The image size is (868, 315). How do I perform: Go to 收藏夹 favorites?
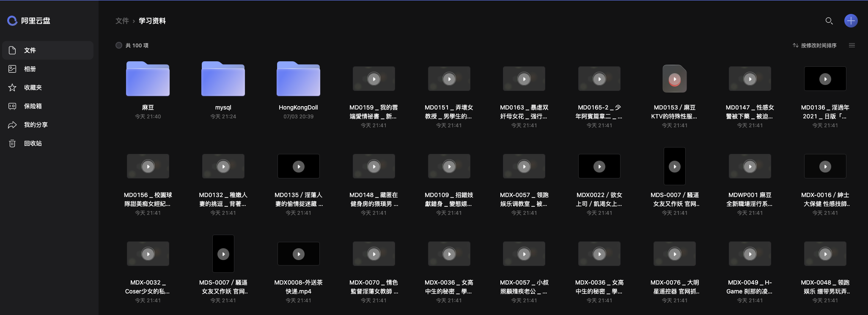[x=47, y=88]
